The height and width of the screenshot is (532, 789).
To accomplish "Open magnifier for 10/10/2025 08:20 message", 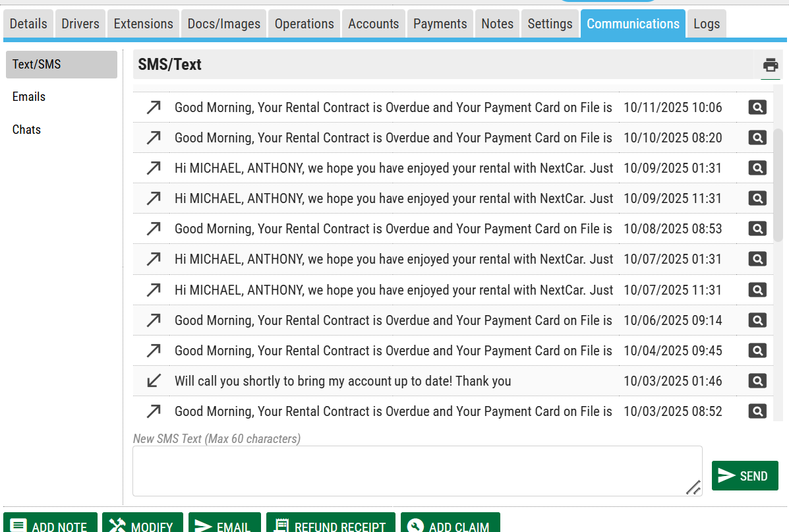I will coord(757,138).
